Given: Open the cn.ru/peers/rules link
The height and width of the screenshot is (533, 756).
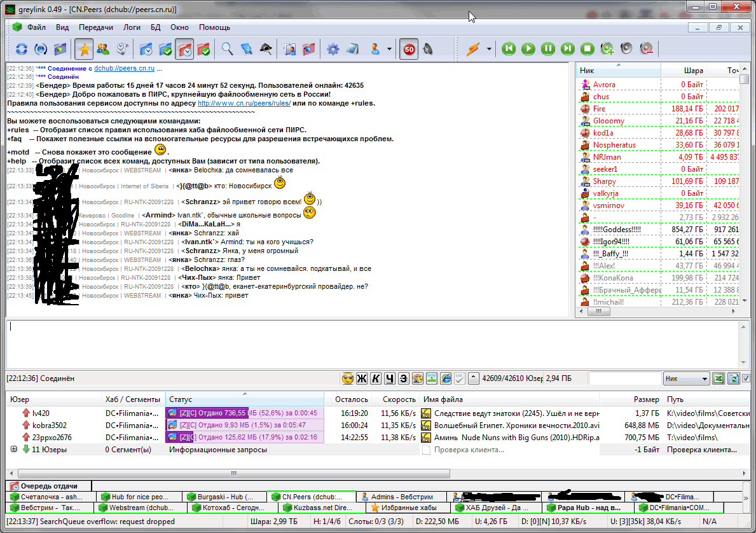Looking at the screenshot, I should 244,103.
